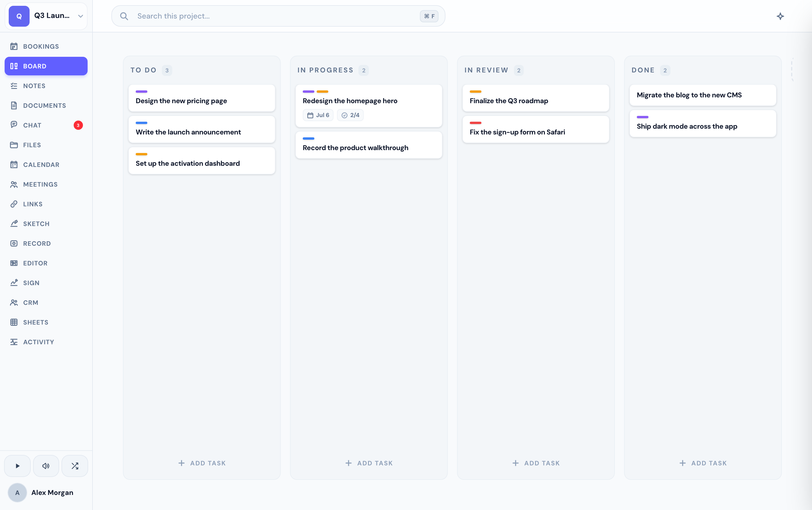The width and height of the screenshot is (812, 510).
Task: Toggle shuffle mode button
Action: click(75, 466)
